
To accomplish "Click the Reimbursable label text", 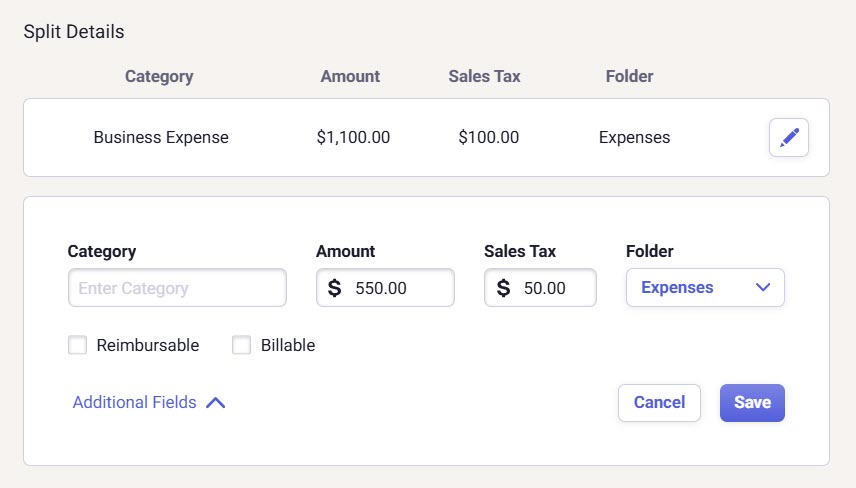I will (x=147, y=345).
